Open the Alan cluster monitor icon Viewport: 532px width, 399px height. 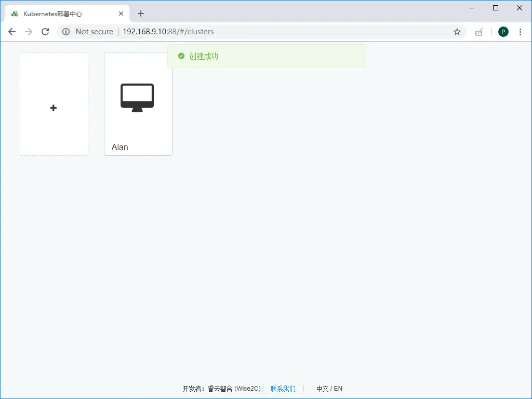coord(137,97)
